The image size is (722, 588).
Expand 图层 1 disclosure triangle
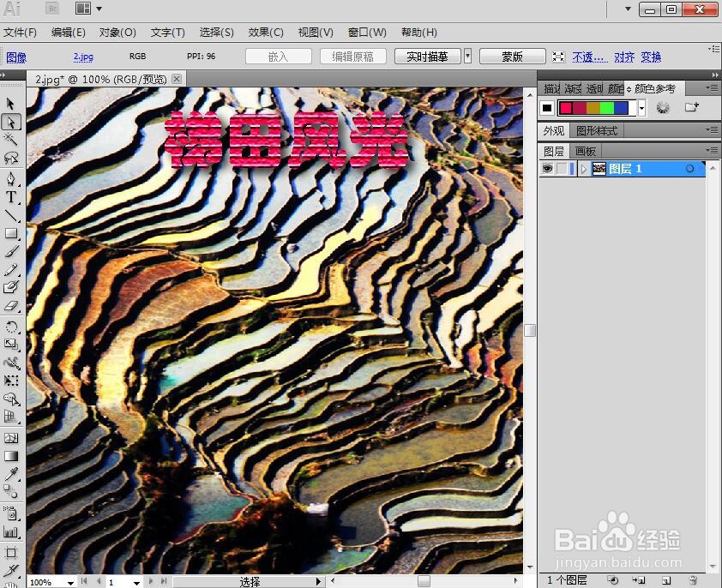(x=584, y=169)
